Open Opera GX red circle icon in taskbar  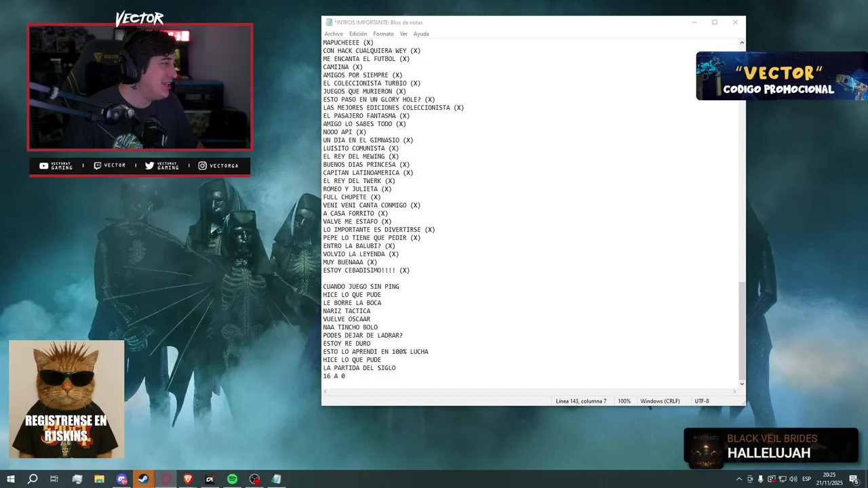point(166,479)
